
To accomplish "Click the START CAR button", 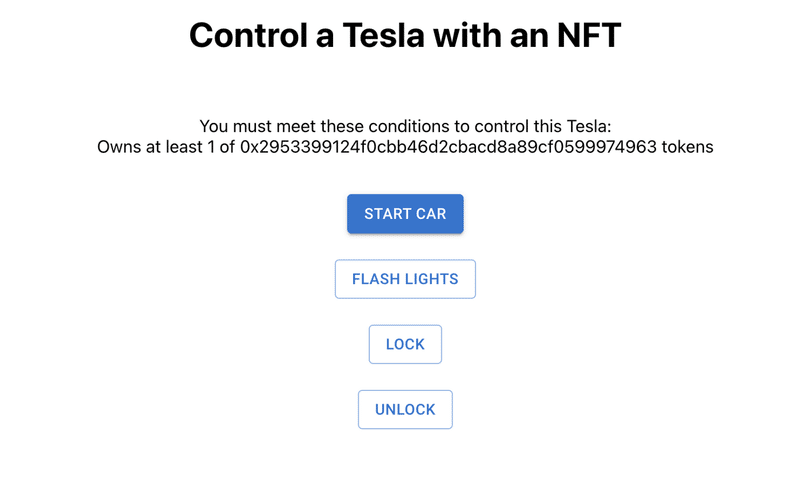I will tap(405, 214).
